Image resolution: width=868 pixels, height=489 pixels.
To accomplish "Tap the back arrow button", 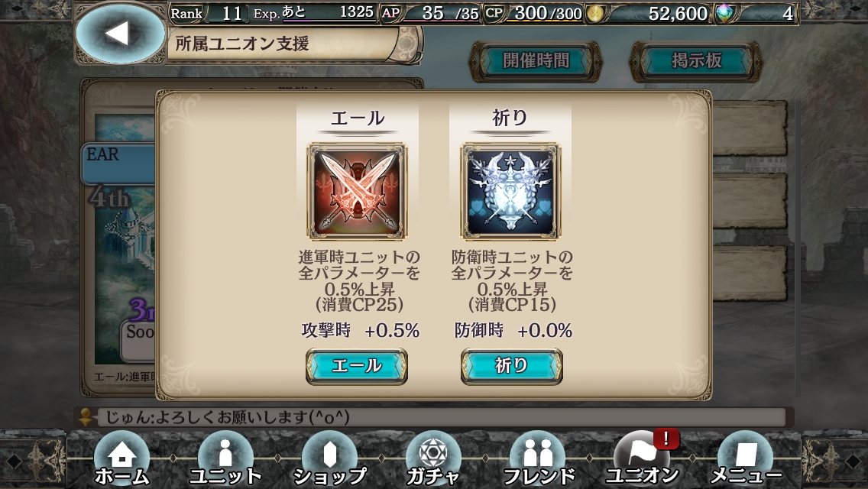I will pos(120,34).
